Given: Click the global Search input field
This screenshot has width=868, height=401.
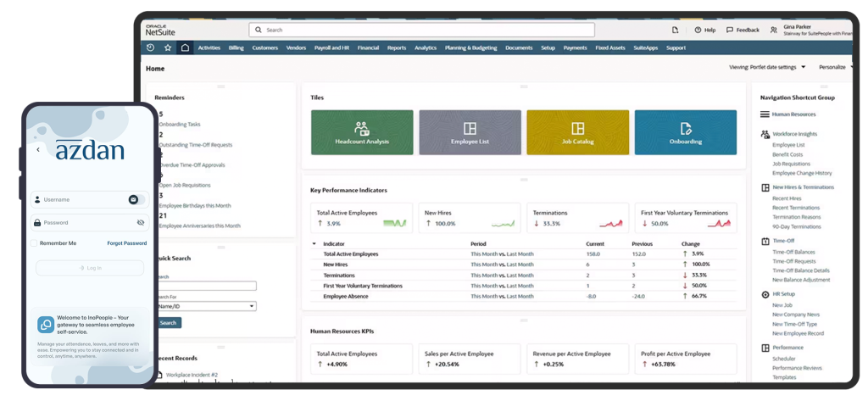Looking at the screenshot, I should point(424,30).
